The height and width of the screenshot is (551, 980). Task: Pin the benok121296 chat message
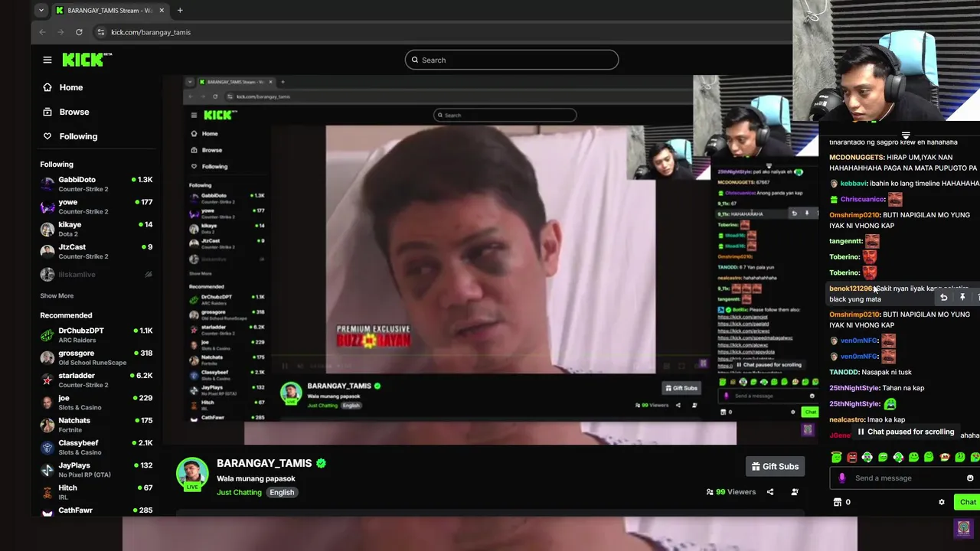pyautogui.click(x=962, y=297)
